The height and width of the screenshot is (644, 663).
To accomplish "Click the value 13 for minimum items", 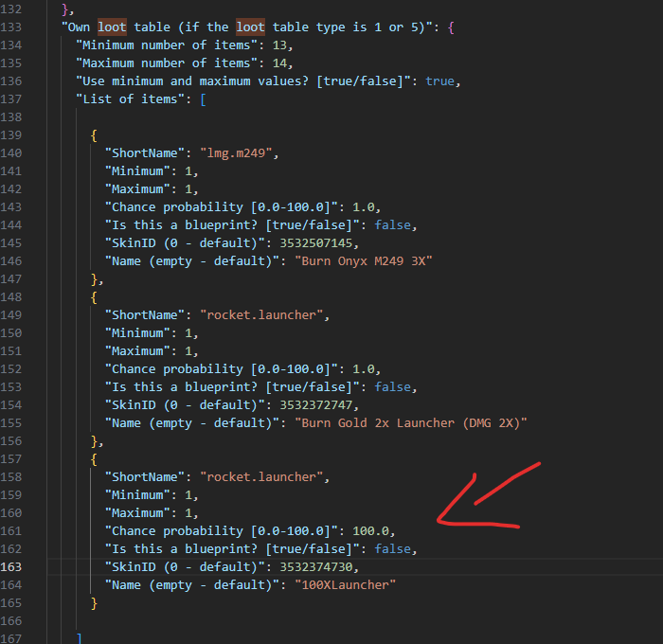I will pos(279,45).
